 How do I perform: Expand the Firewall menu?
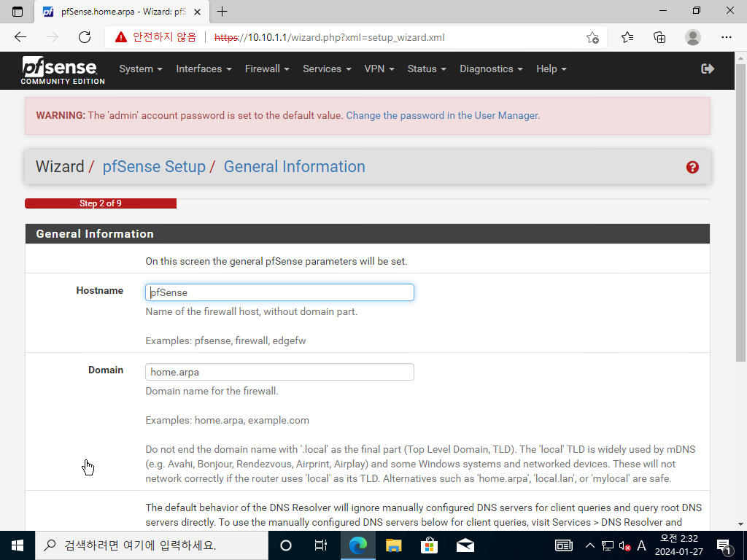[267, 69]
